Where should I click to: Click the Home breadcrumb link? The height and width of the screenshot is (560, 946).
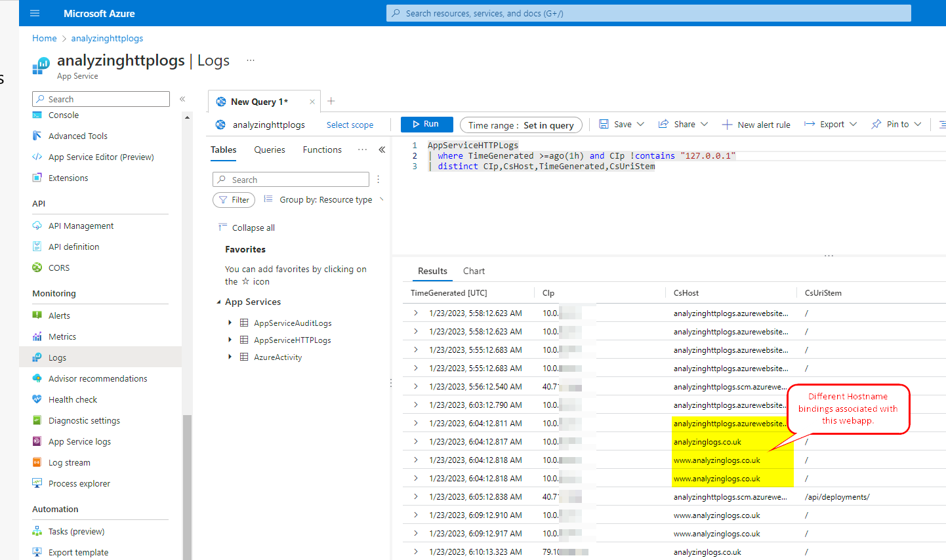[x=45, y=38]
